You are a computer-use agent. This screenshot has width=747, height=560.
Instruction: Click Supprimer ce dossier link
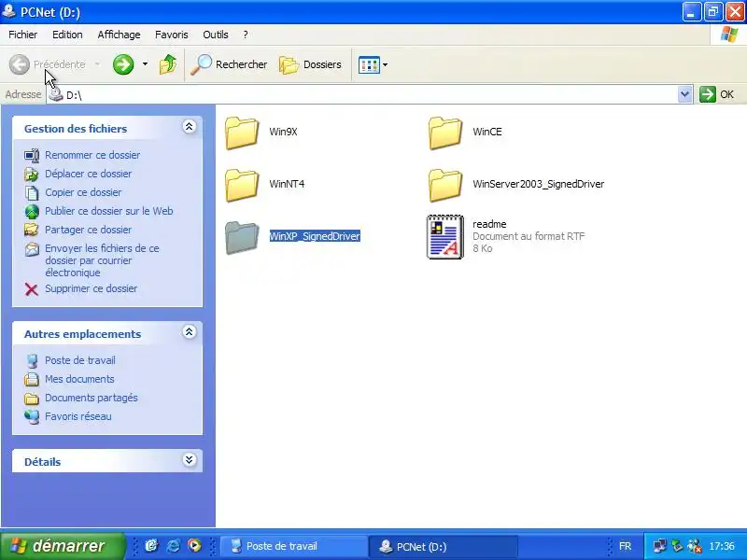point(91,288)
